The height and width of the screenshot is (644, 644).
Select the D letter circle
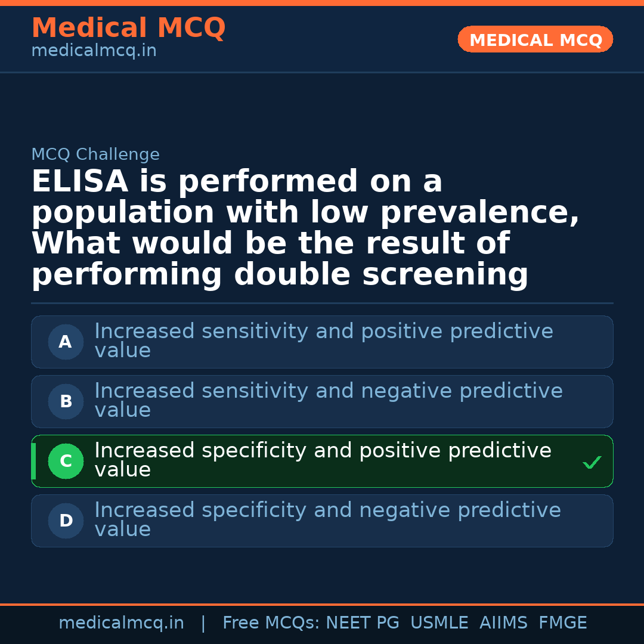[66, 521]
